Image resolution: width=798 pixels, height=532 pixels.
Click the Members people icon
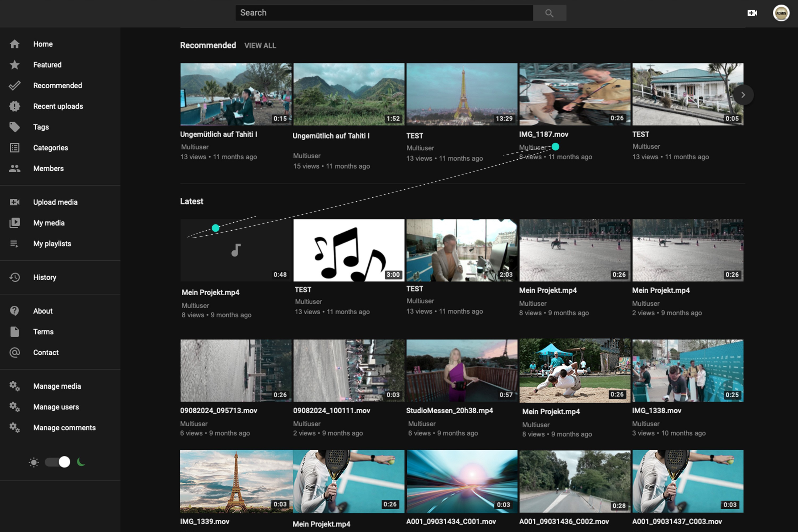pos(15,168)
